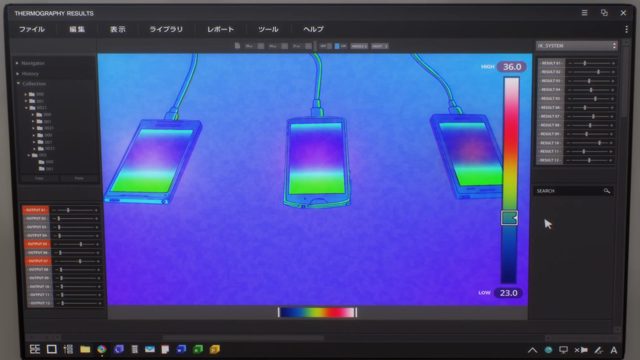The image size is (640, 360).
Task: Toggle the OUTPUT 12 channel label
Action: (40, 303)
